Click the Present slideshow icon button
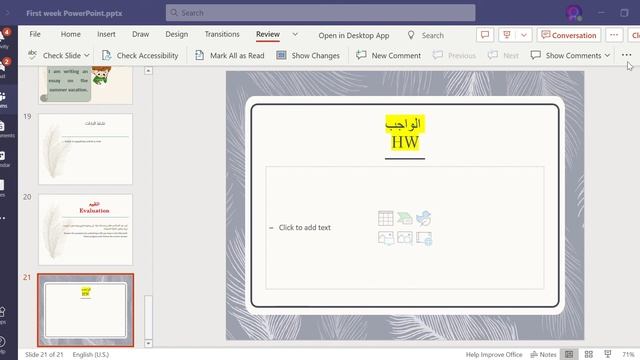This screenshot has height=360, width=640. 507,35
